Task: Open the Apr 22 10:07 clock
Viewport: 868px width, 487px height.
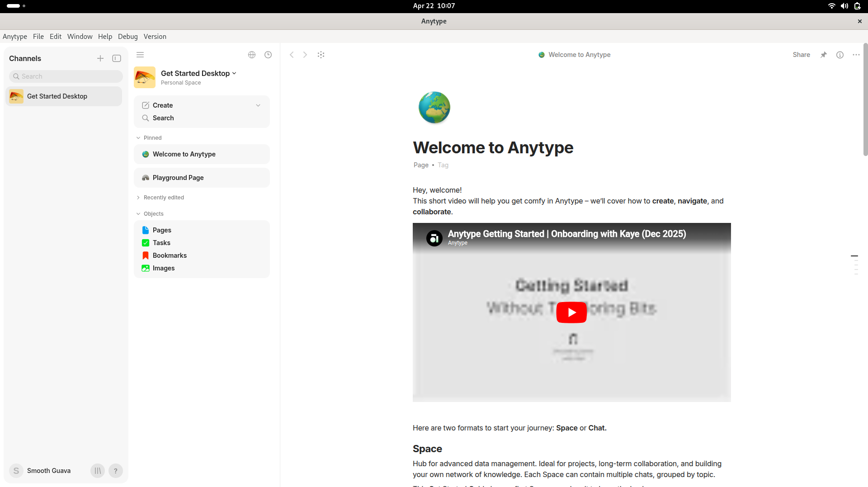Action: (x=434, y=6)
